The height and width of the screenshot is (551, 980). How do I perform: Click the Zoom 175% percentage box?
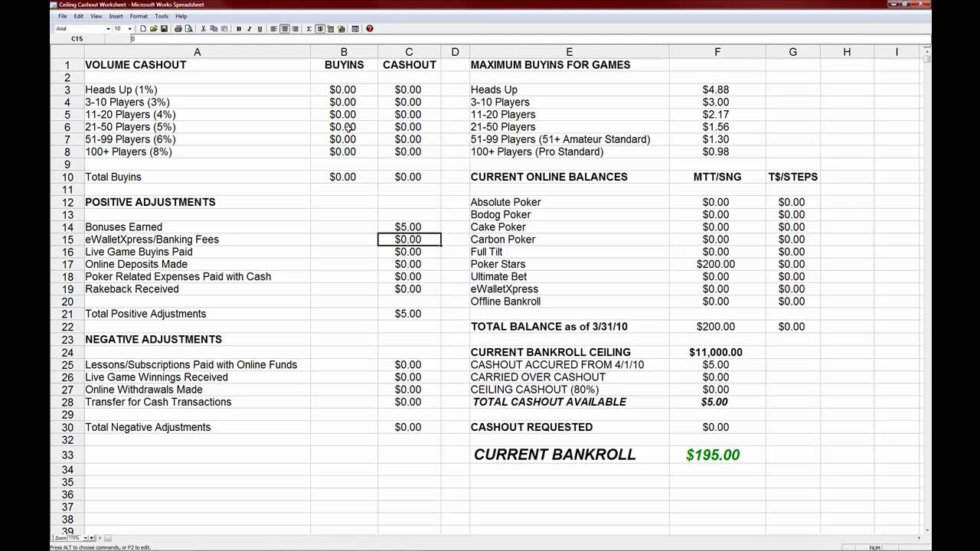point(74,538)
